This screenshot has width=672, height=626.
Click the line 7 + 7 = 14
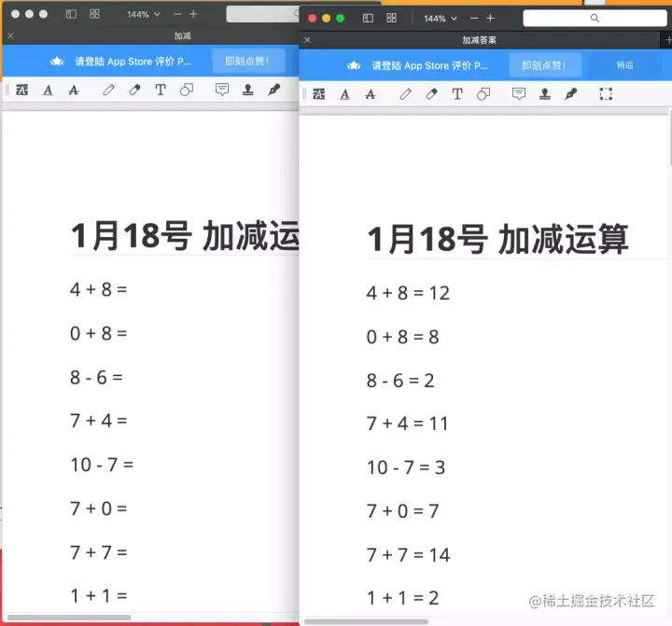click(x=408, y=555)
